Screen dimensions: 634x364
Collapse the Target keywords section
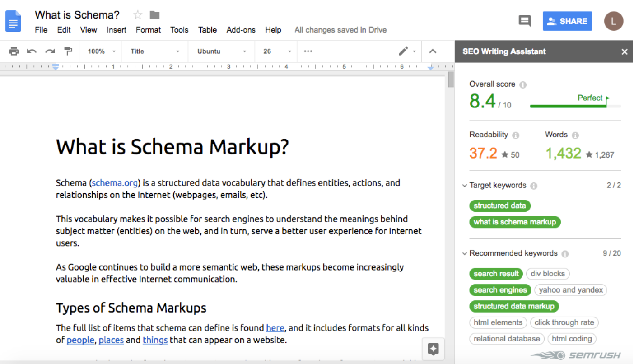[465, 186]
